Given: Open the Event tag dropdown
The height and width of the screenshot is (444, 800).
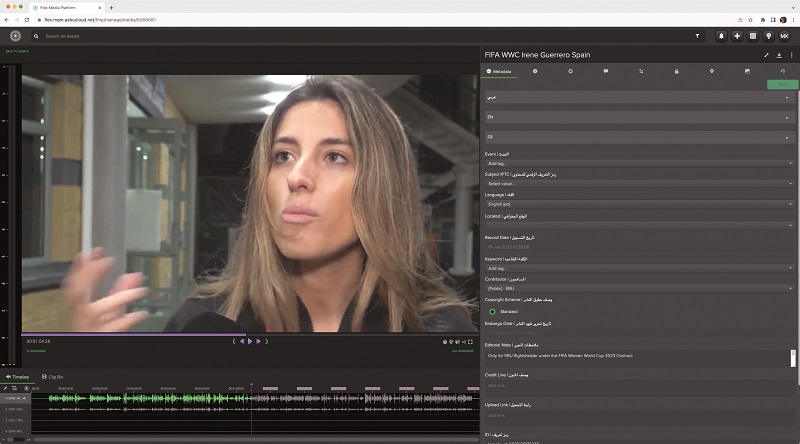Looking at the screenshot, I should click(639, 163).
